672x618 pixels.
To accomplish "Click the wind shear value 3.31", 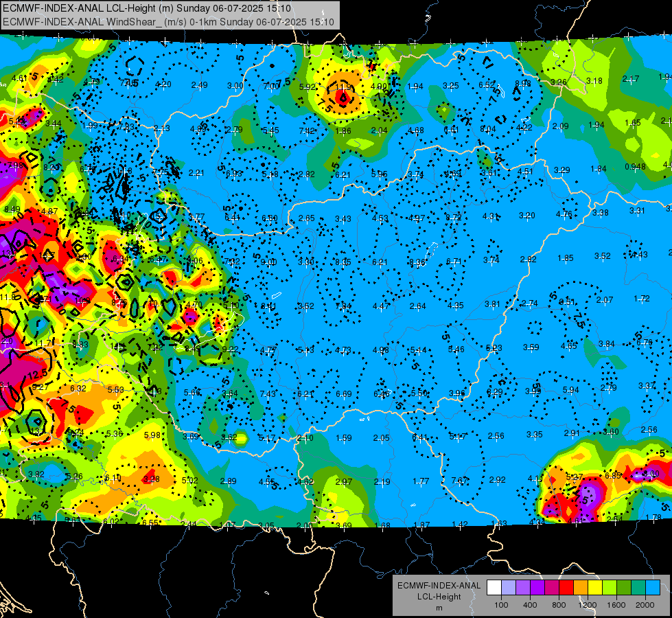I will coord(638,211).
